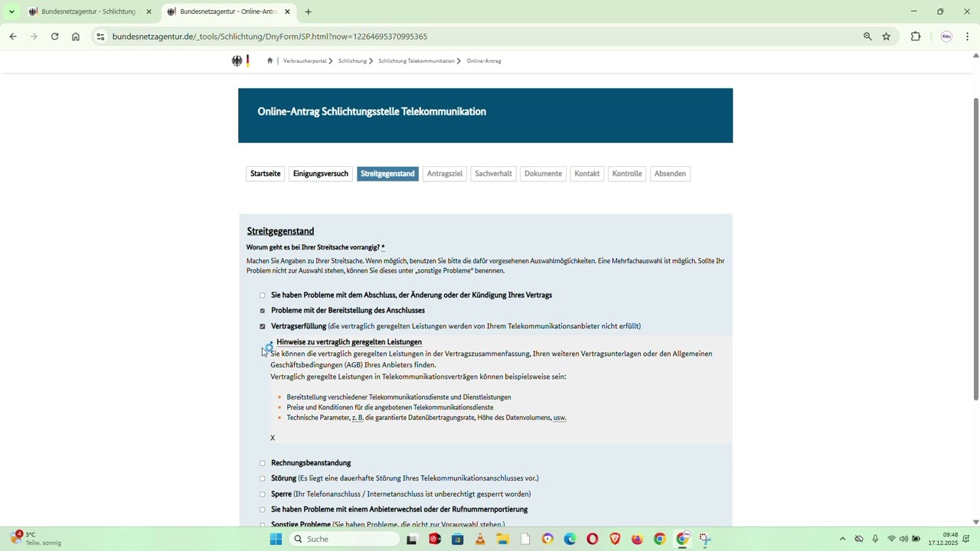The width and height of the screenshot is (980, 551).
Task: Tick the Sperre checkbox
Action: pos(262,494)
